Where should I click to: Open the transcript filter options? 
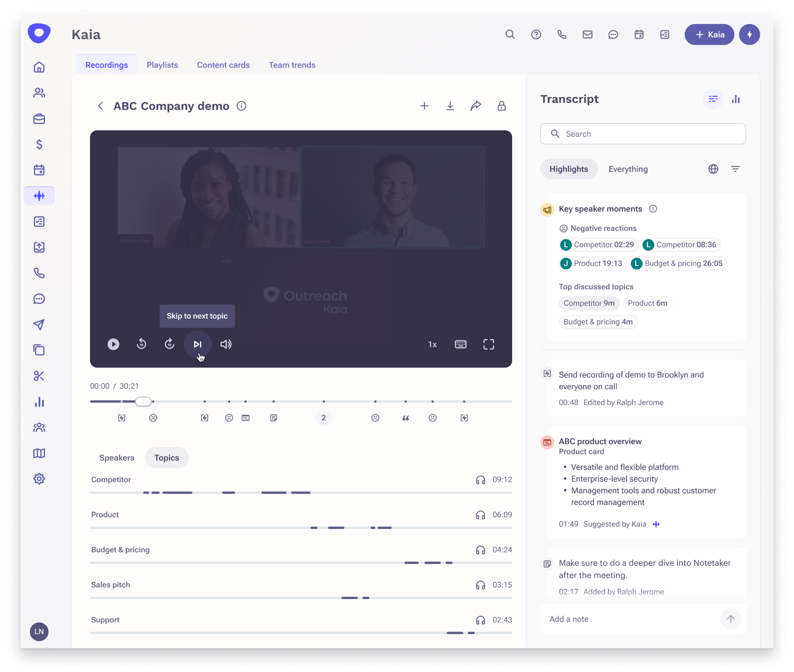(x=735, y=169)
